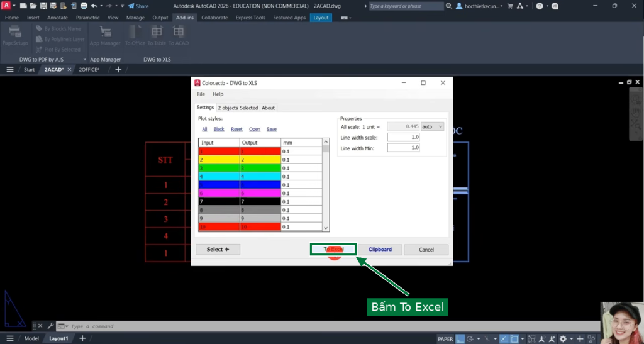644x344 pixels.
Task: Switch to the 2 objects Selected tab
Action: 238,108
